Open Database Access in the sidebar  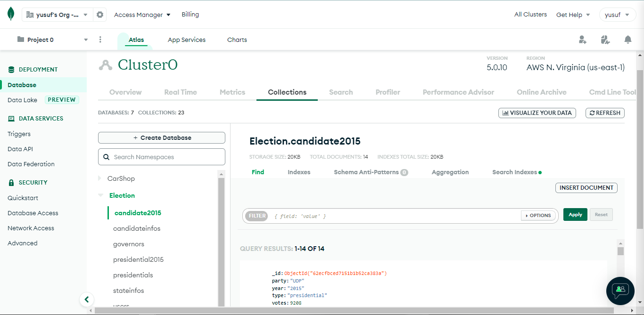[x=33, y=213]
